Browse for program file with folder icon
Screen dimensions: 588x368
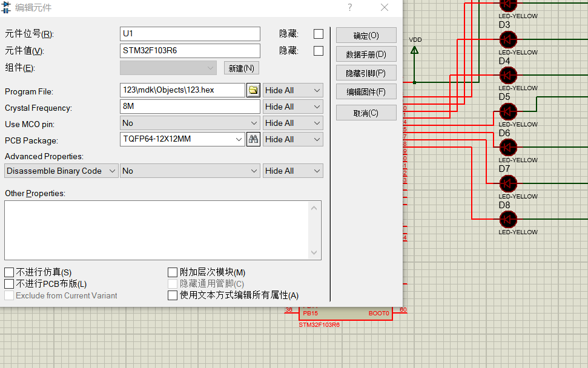tap(253, 90)
